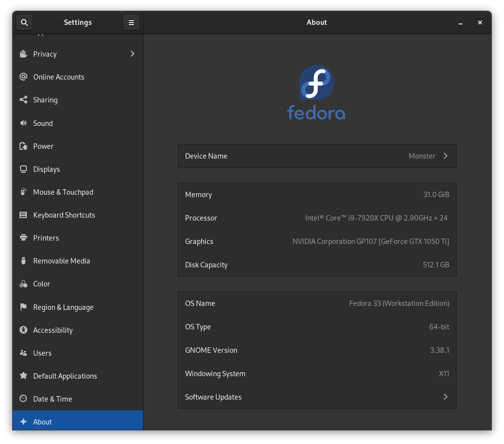Go to Online Accounts settings
Image resolution: width=504 pixels, height=444 pixels.
(x=78, y=77)
